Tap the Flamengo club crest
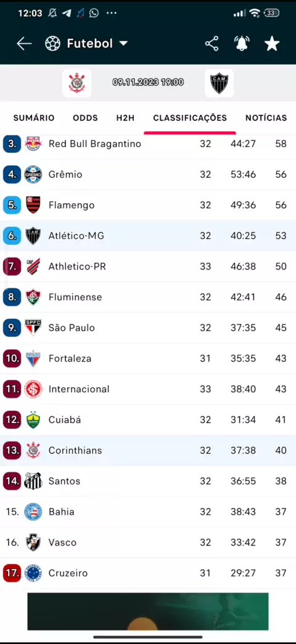The image size is (296, 644). (33, 205)
